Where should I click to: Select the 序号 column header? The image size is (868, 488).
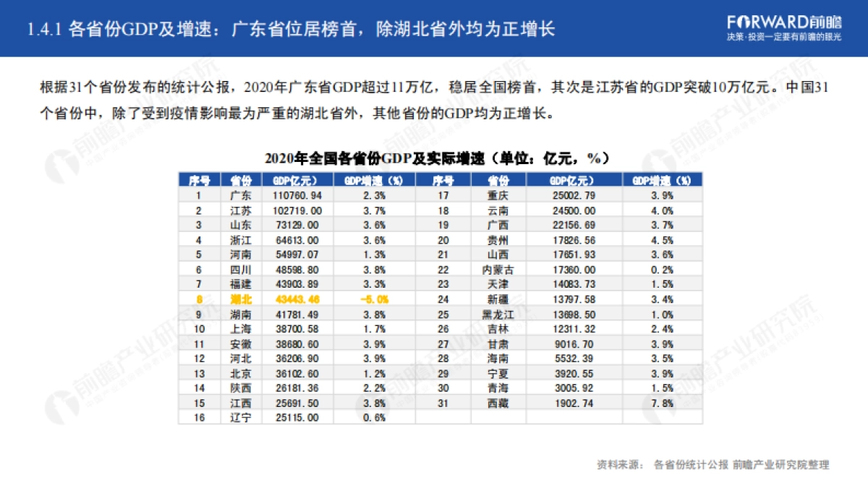[195, 179]
